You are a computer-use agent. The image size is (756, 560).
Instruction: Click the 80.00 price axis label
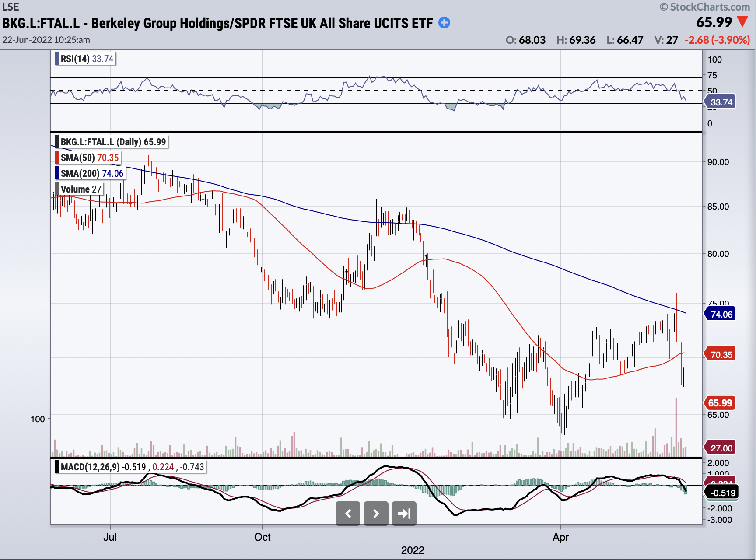(x=718, y=254)
